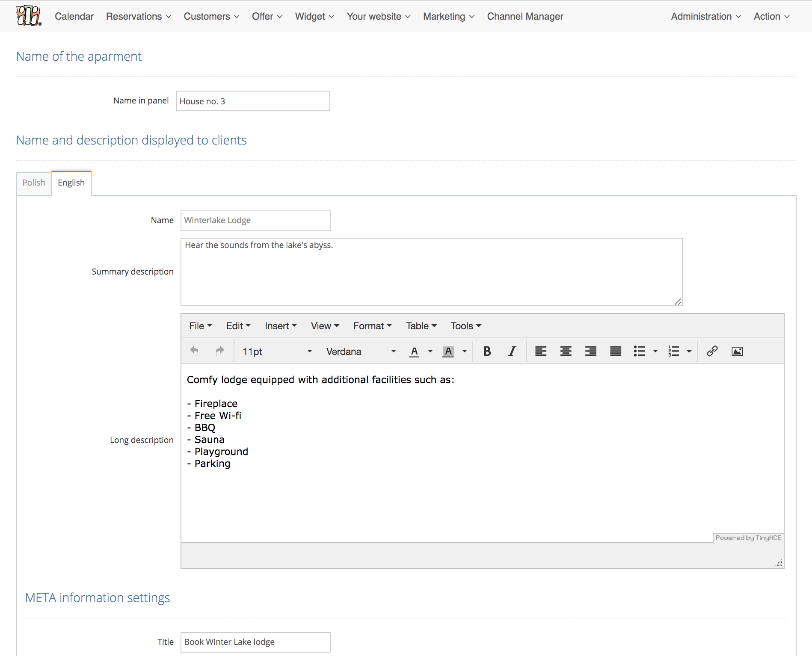Open the 11pt font size dropdown
812x656 pixels.
pyautogui.click(x=277, y=352)
